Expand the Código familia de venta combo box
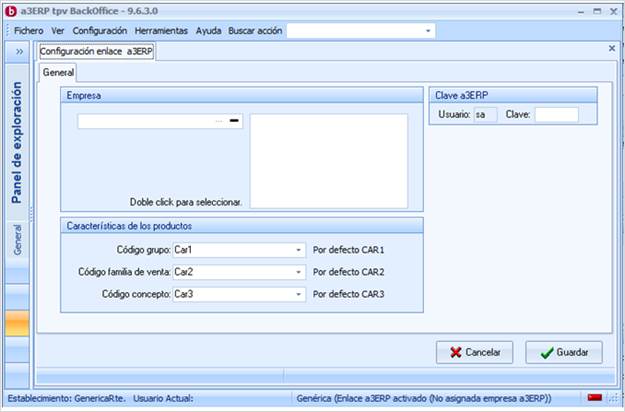The image size is (625, 412). point(298,272)
